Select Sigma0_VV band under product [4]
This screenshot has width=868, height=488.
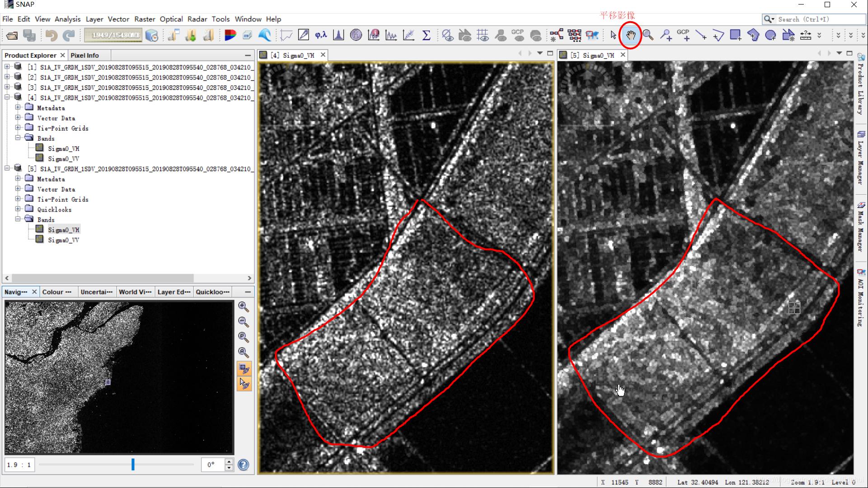(63, 159)
